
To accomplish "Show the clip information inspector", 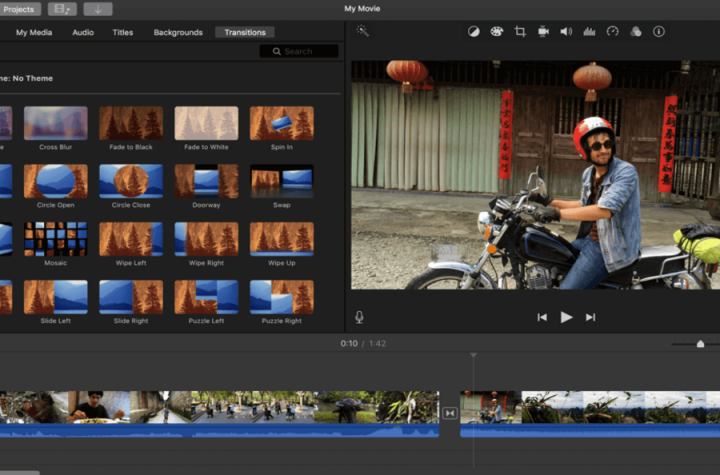I will [x=659, y=31].
